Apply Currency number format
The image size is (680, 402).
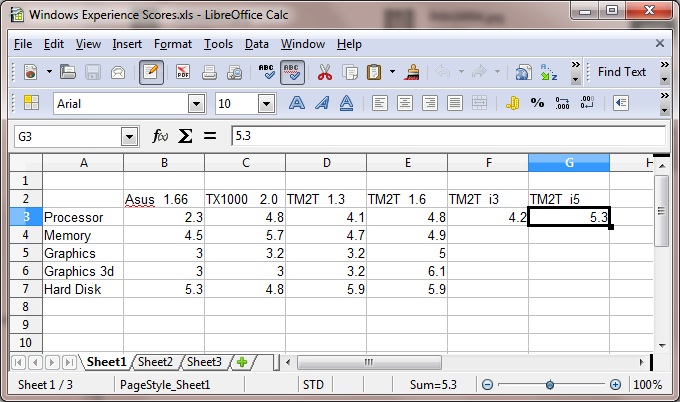click(x=513, y=103)
